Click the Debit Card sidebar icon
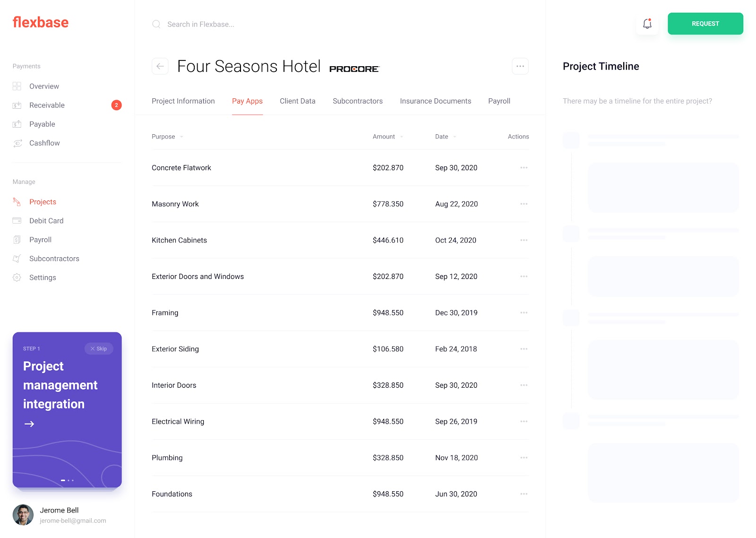This screenshot has width=756, height=538. 17,221
